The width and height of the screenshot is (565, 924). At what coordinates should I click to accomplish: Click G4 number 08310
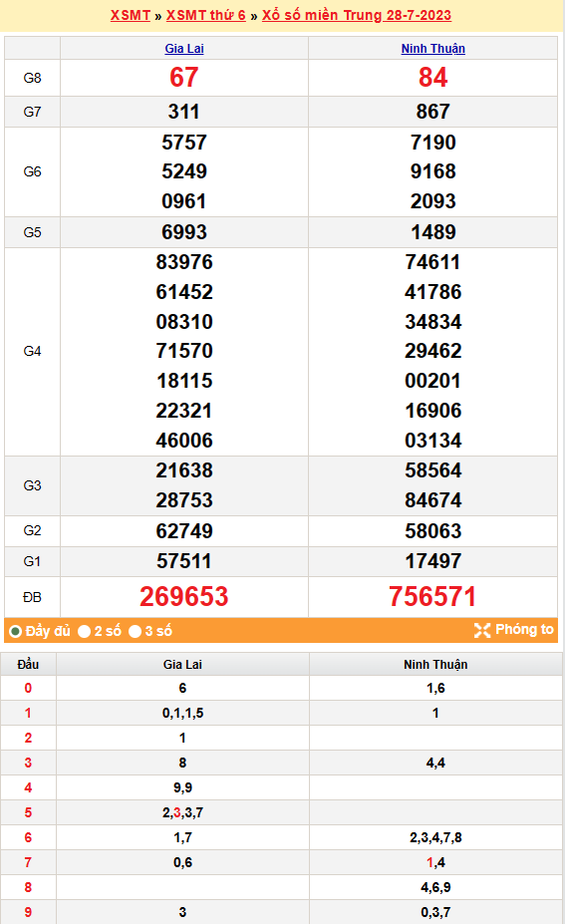183,322
